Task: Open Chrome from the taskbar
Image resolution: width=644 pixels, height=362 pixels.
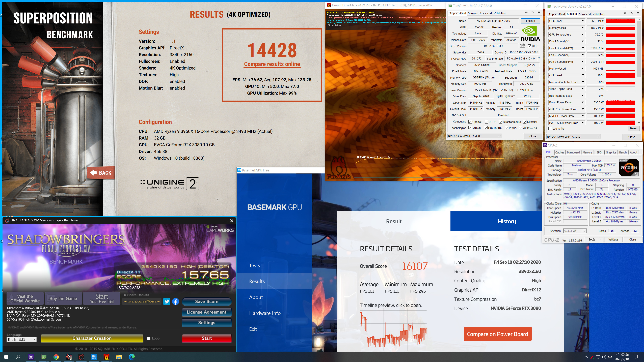Action: [56, 357]
